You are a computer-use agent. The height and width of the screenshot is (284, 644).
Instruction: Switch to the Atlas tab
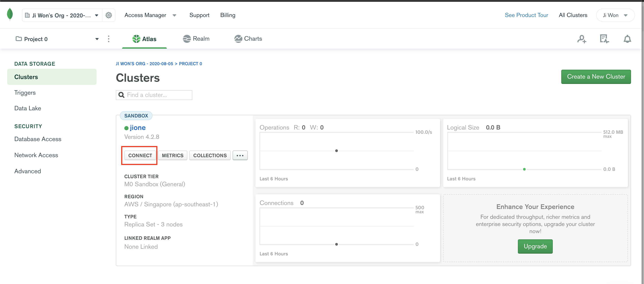click(x=144, y=39)
